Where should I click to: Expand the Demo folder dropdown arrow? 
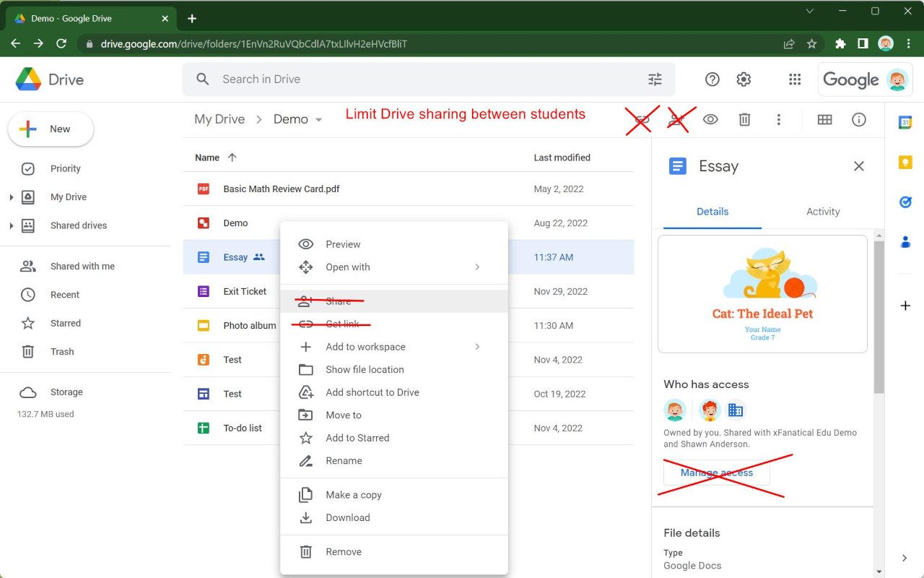pos(318,120)
